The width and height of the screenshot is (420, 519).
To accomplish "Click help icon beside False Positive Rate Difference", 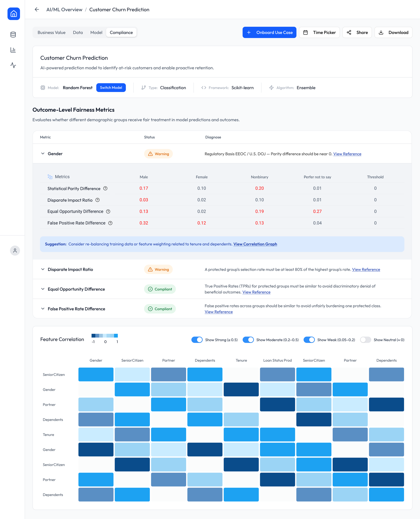I will point(110,223).
